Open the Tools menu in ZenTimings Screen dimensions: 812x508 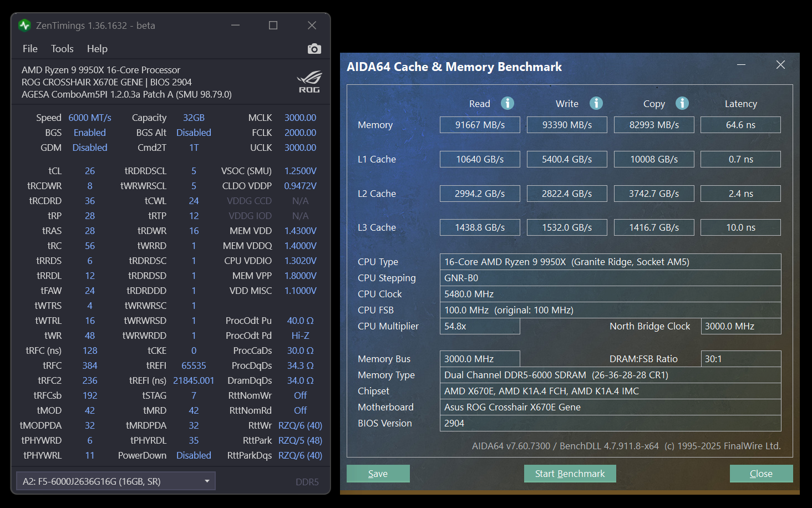pyautogui.click(x=62, y=49)
